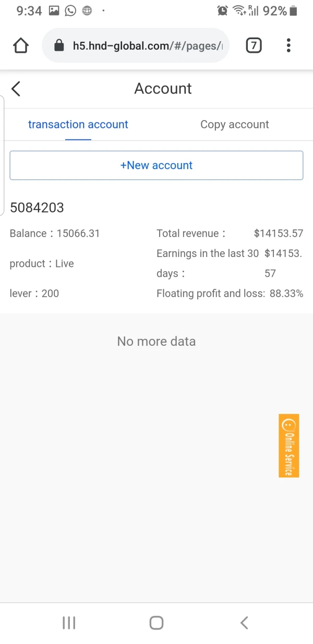
Task: Tap the lever 200 field
Action: pyautogui.click(x=34, y=294)
